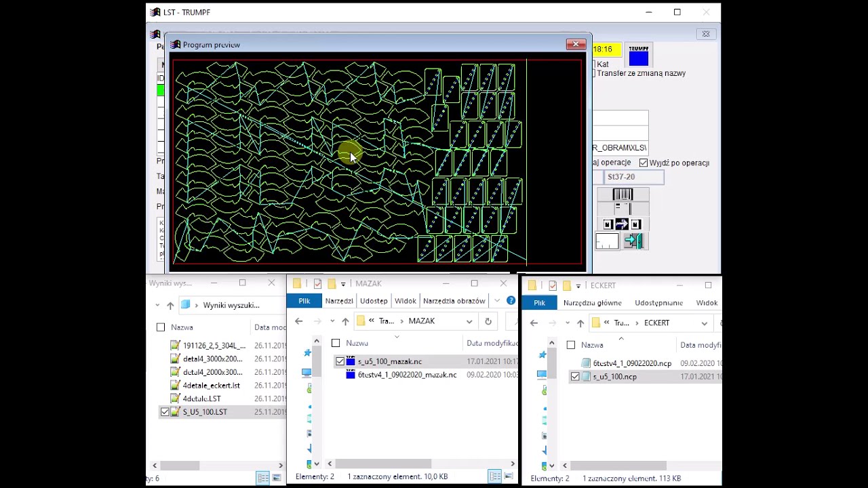
Task: Switch search results to large icons view
Action: point(276,479)
